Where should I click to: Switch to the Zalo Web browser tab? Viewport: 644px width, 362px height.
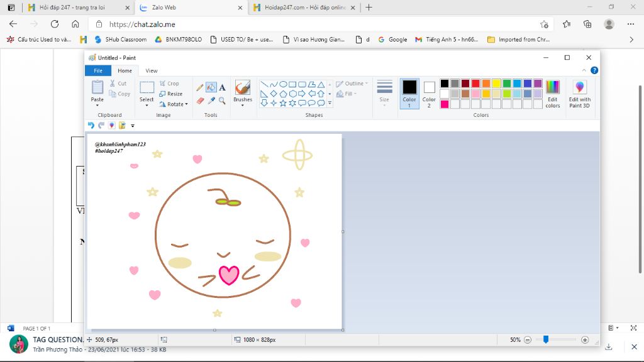click(191, 8)
